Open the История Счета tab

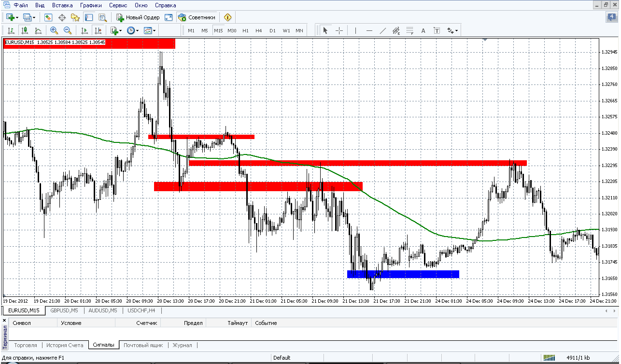[x=65, y=345]
